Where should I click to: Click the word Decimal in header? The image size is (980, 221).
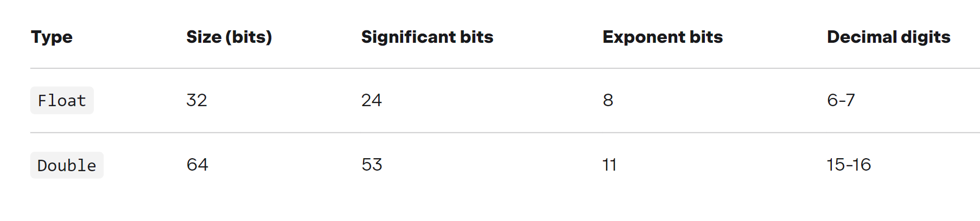(862, 37)
